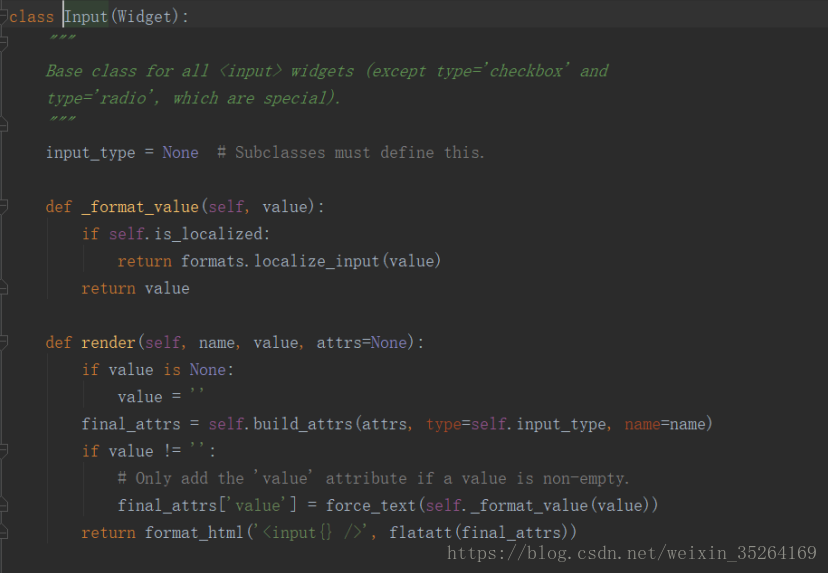Click the 'class' keyword
The height and width of the screenshot is (573, 828).
point(32,17)
